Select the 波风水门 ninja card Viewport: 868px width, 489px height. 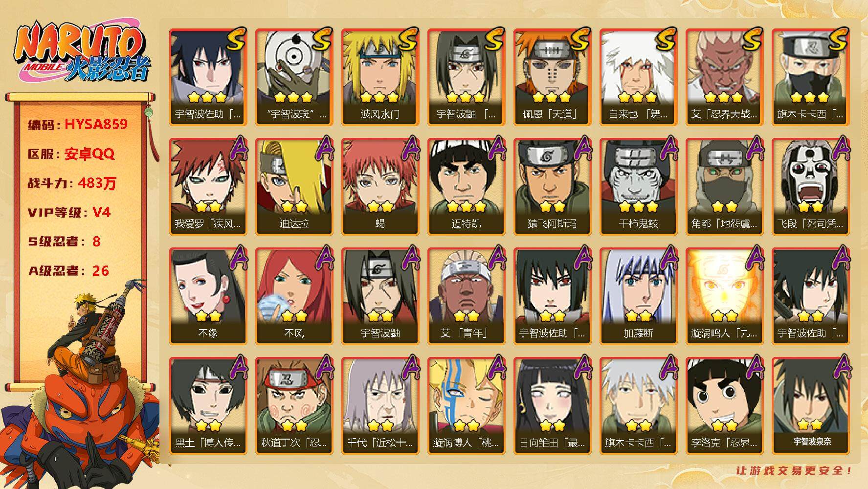click(x=380, y=77)
